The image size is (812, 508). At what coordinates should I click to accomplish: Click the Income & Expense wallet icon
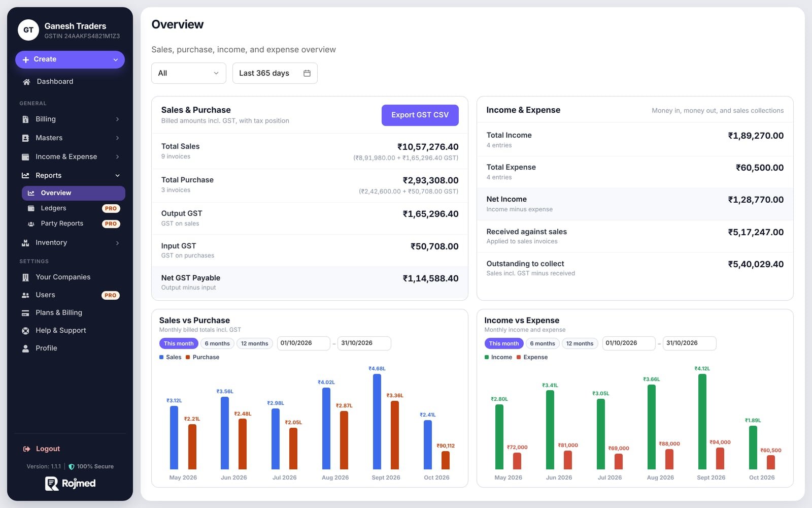click(25, 157)
